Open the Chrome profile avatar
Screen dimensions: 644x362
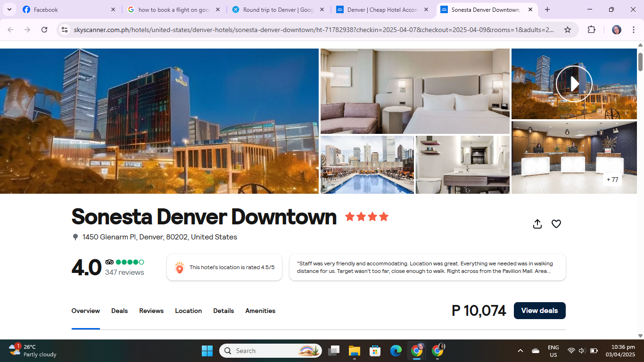click(617, 30)
